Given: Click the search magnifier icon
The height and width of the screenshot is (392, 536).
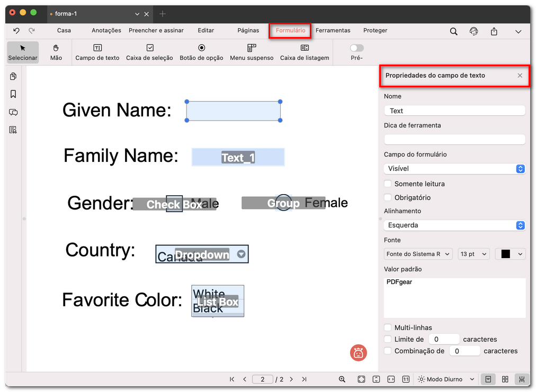Looking at the screenshot, I should 454,31.
